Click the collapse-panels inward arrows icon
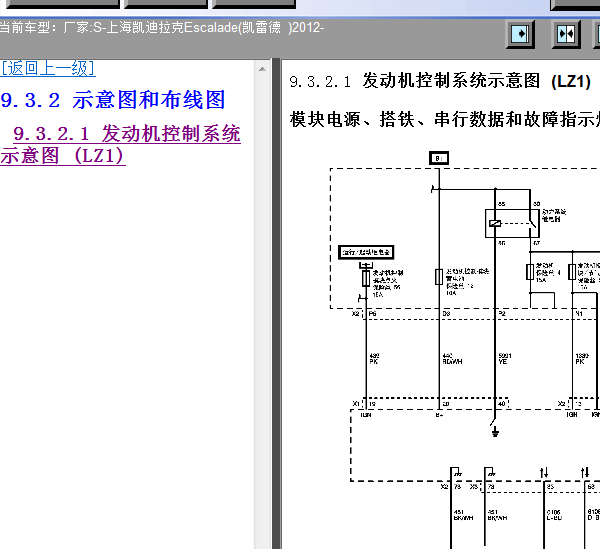The width and height of the screenshot is (600, 549). tap(566, 34)
